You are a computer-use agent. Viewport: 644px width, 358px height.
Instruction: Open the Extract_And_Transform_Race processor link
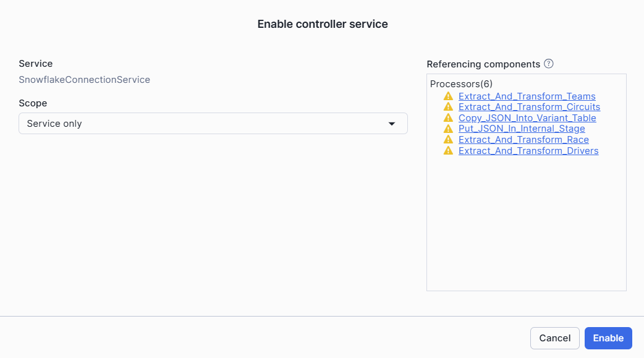click(x=523, y=140)
